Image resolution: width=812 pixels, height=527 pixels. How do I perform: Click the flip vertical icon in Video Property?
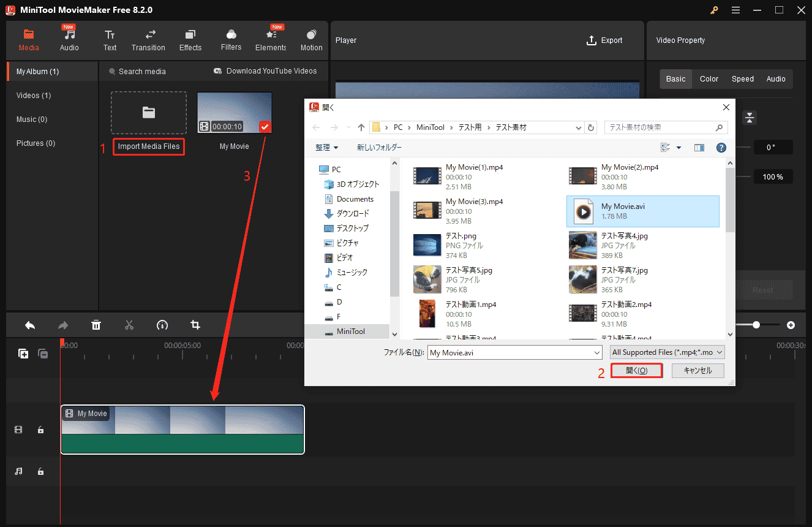[x=750, y=118]
